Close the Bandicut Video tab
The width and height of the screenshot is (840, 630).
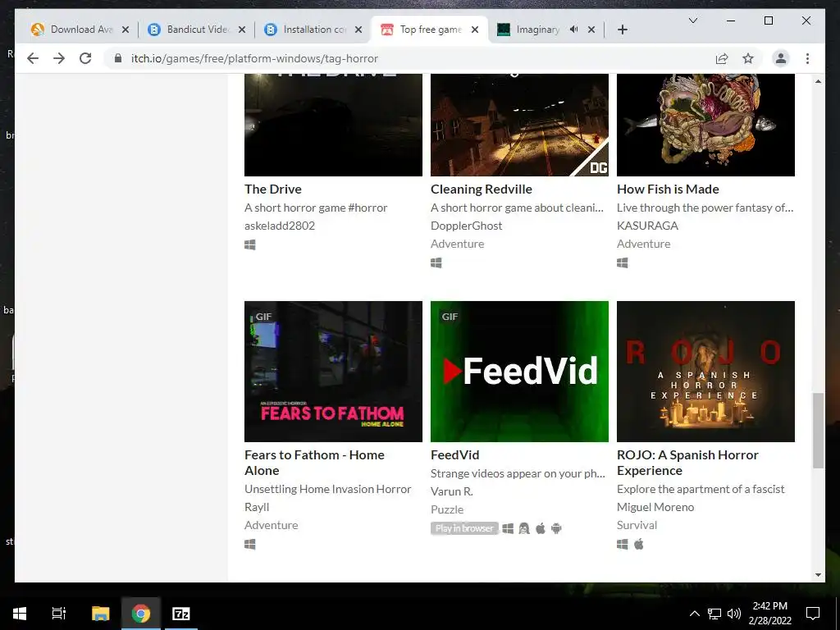242,30
